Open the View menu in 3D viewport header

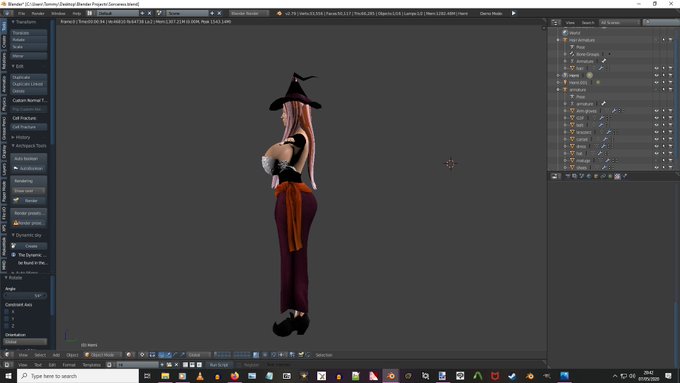[x=23, y=355]
